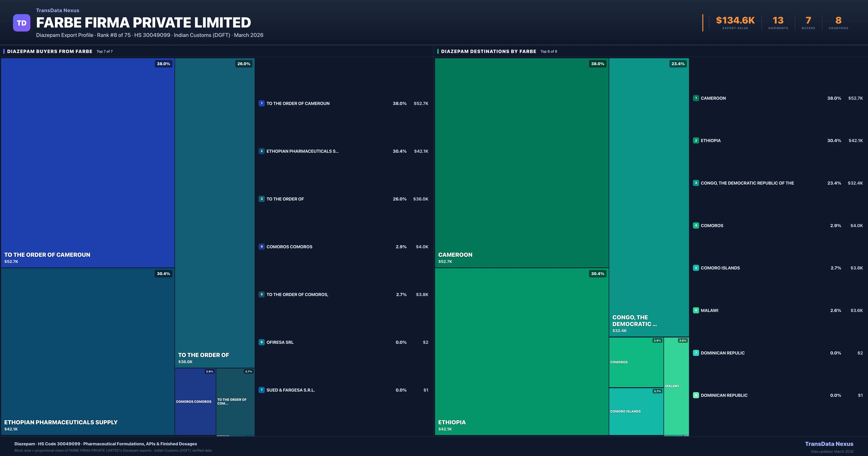Click rank badge 7 beside SUED & FARGESA
868x456 pixels.
point(261,390)
